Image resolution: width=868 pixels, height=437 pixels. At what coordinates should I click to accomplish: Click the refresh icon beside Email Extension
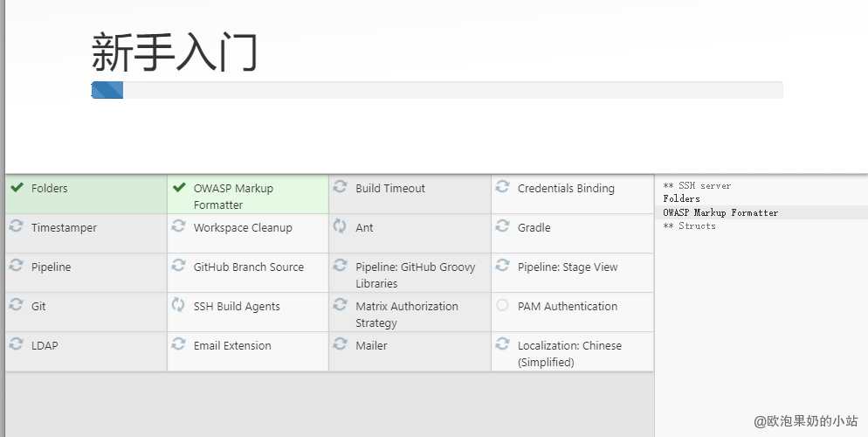point(178,344)
